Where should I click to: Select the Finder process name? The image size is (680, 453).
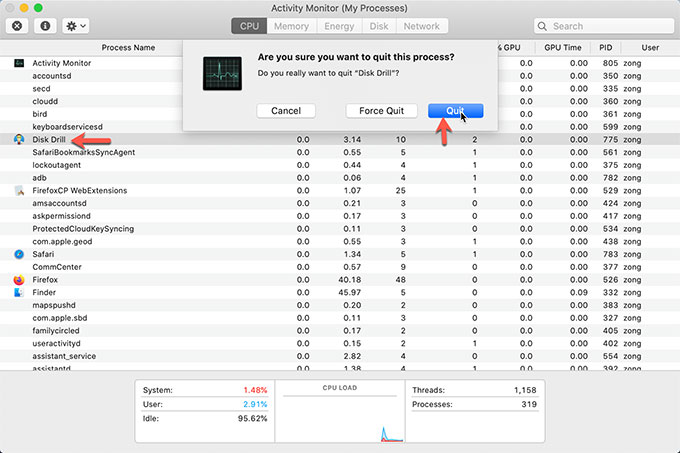[44, 292]
